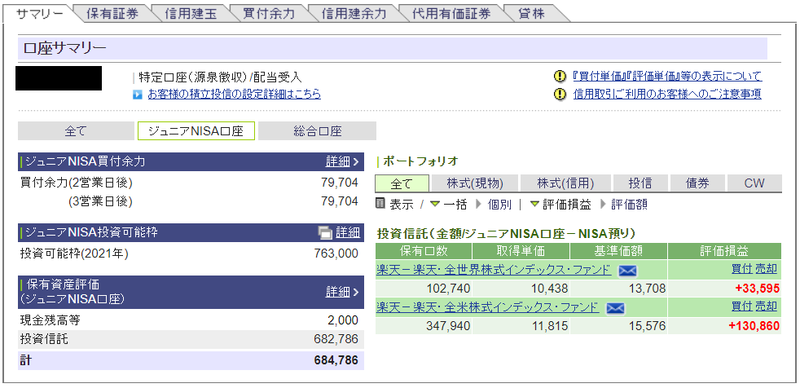This screenshot has height=388, width=800.
Task: Select the 投信 portfolio tab
Action: [x=640, y=183]
